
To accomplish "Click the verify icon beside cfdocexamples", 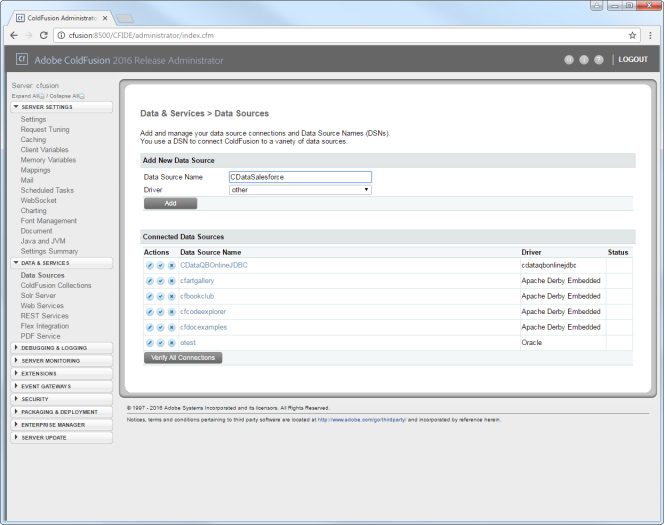I will (x=161, y=328).
